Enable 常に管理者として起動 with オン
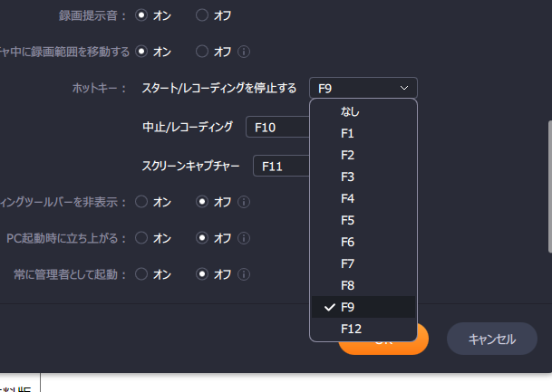Image resolution: width=552 pixels, height=392 pixels. point(141,274)
